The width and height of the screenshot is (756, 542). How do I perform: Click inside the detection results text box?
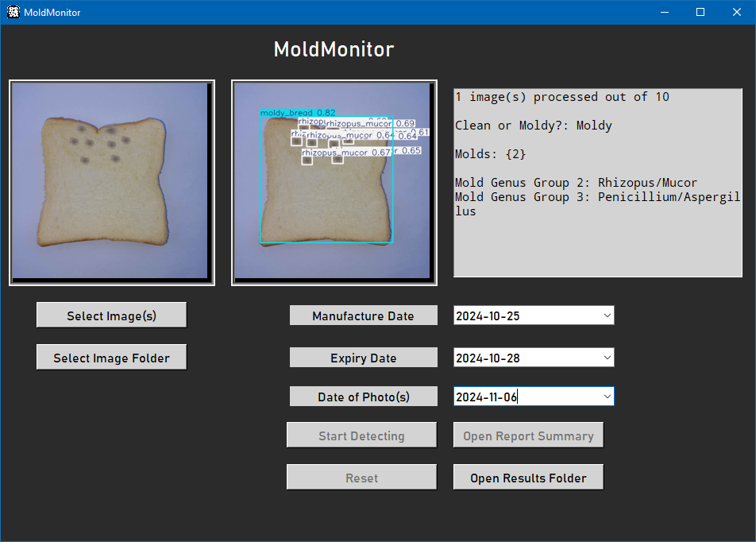pyautogui.click(x=597, y=238)
